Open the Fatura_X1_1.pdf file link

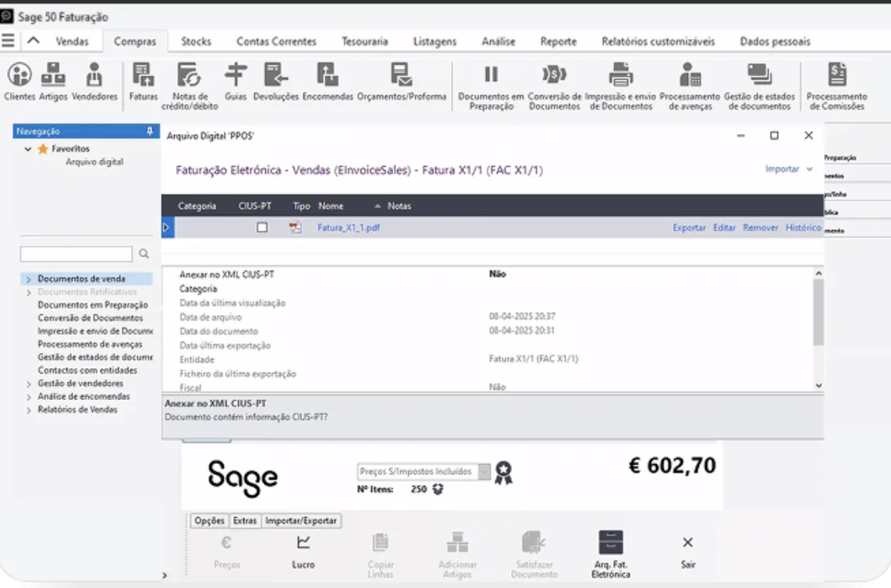point(348,227)
